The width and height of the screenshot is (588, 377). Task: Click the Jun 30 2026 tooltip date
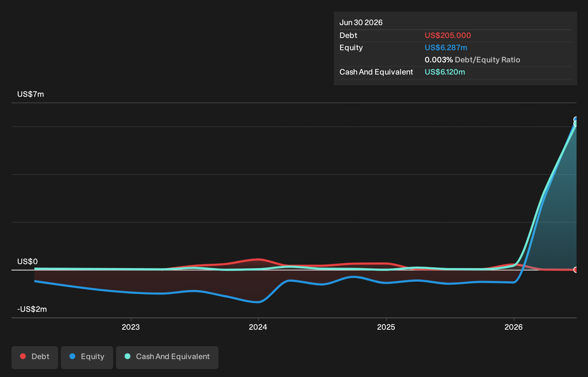click(361, 23)
